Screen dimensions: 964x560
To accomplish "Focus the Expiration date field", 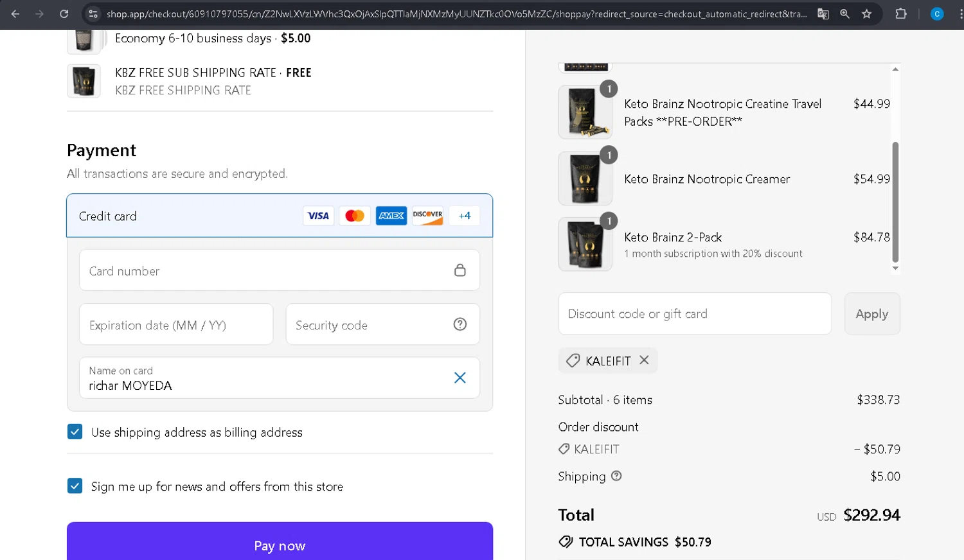I will coord(176,324).
